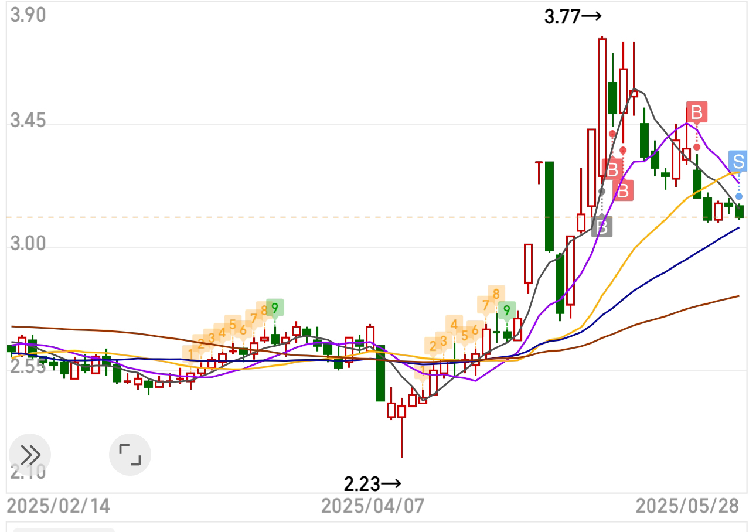Viewport: 756px width, 532px height.
Task: Tap the orange 1 marker in the first count sequence
Action: coord(190,353)
